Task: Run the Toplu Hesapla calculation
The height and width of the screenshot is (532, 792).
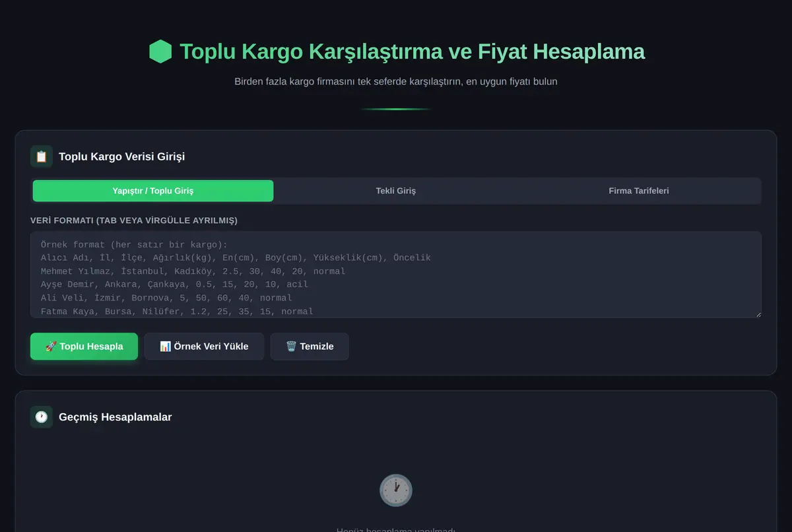Action: [84, 347]
